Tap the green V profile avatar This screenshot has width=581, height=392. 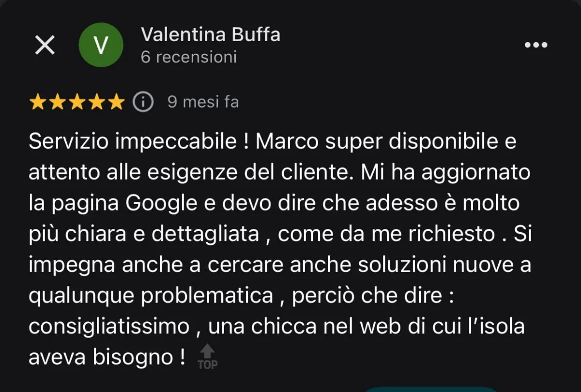click(x=101, y=45)
